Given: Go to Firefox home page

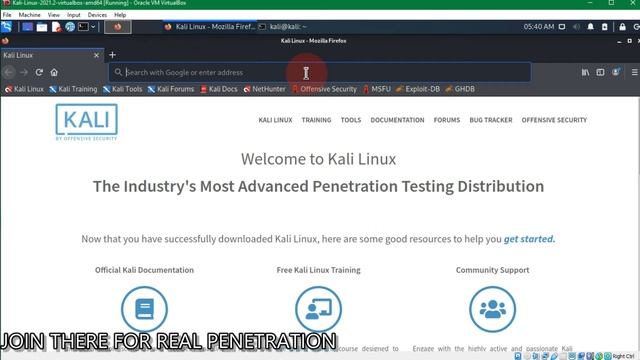Looking at the screenshot, I should pyautogui.click(x=54, y=72).
